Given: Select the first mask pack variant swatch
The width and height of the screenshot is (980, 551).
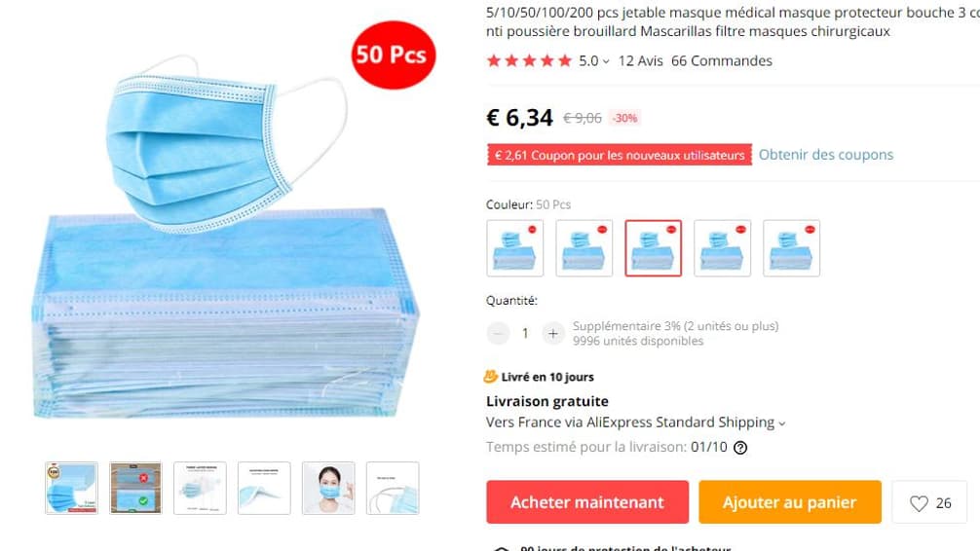Looking at the screenshot, I should coord(515,248).
